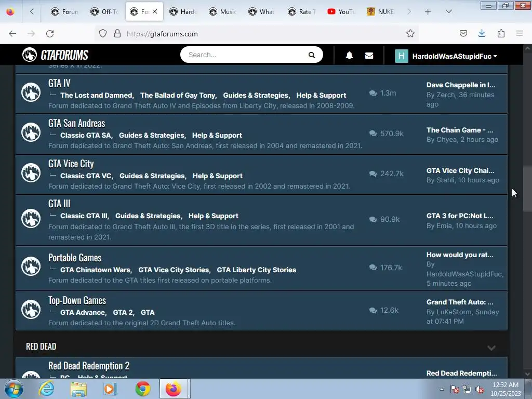This screenshot has width=532, height=399.
Task: Open Google Chrome from the taskbar
Action: click(x=143, y=389)
